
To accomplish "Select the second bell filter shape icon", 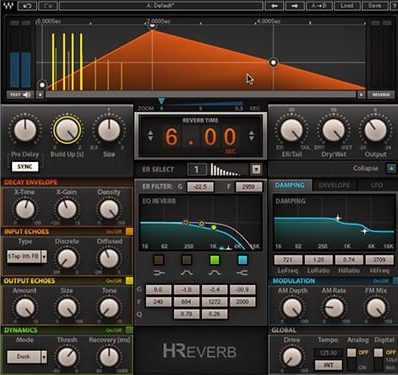I will tap(215, 273).
